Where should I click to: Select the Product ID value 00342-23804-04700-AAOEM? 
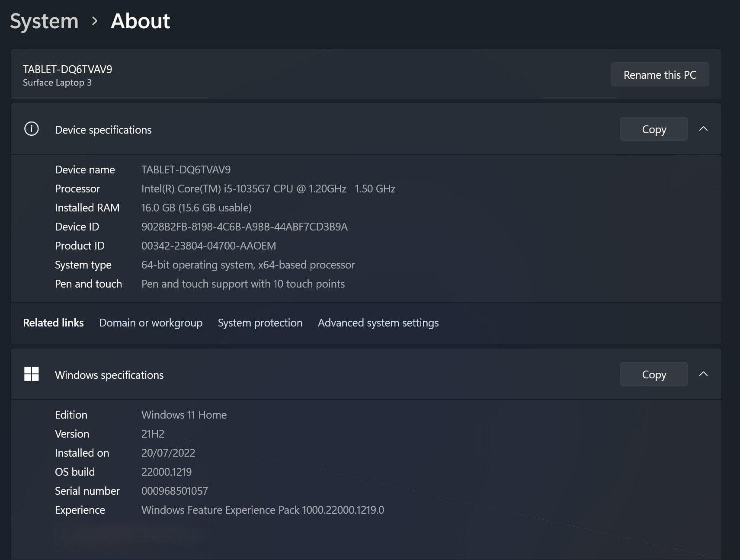tap(208, 246)
